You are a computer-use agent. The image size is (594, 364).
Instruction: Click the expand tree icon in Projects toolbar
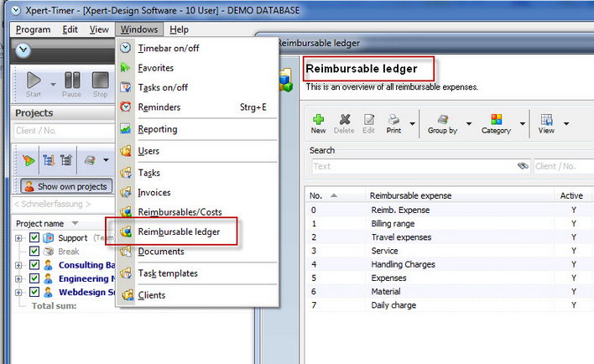pos(49,160)
